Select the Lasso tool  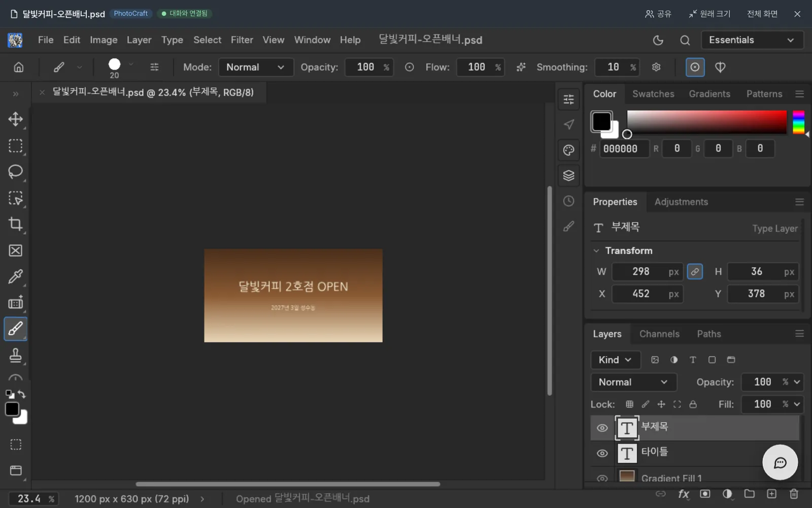pos(16,172)
